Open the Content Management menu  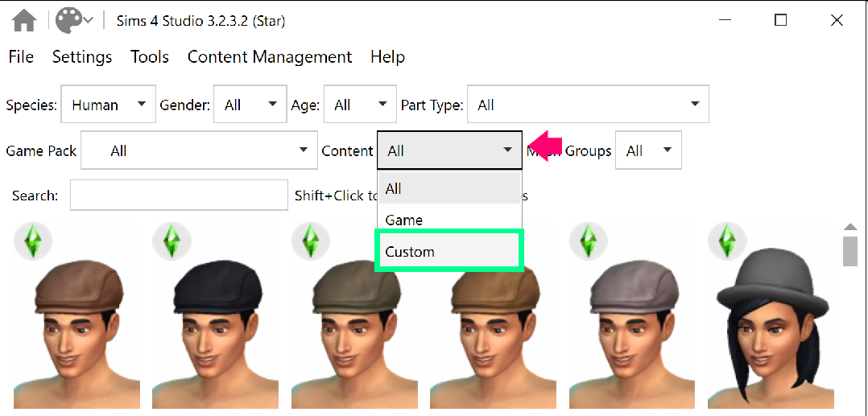click(x=270, y=57)
